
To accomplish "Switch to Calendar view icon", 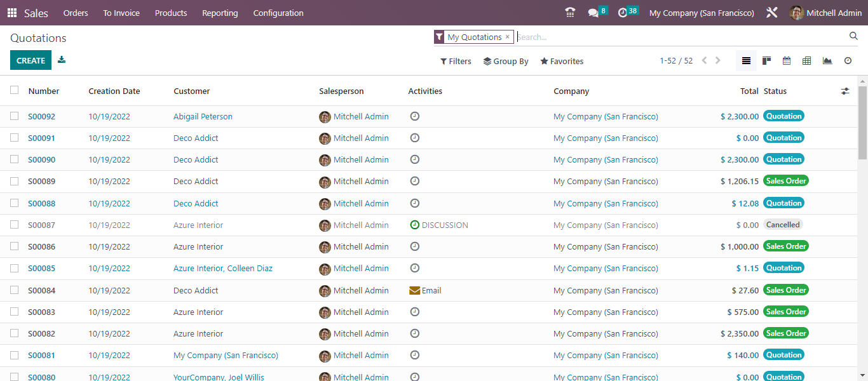I will [x=787, y=61].
